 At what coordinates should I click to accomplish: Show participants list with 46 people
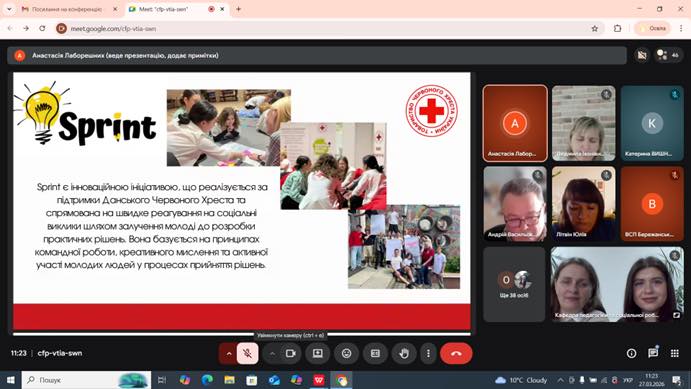[668, 55]
